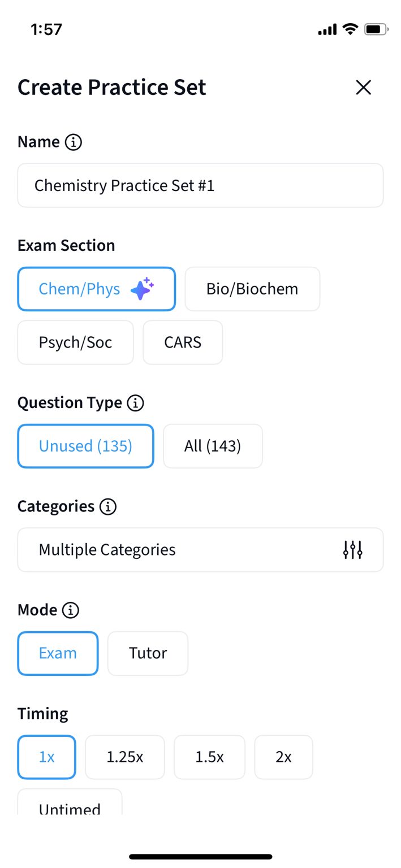Select the Untimed option

point(69,807)
